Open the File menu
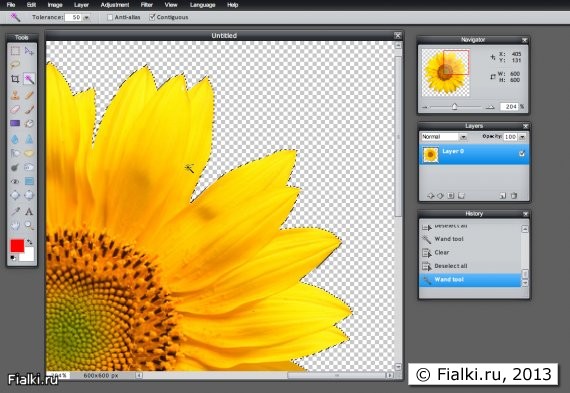Screen dimensions: 570x393 [11, 5]
